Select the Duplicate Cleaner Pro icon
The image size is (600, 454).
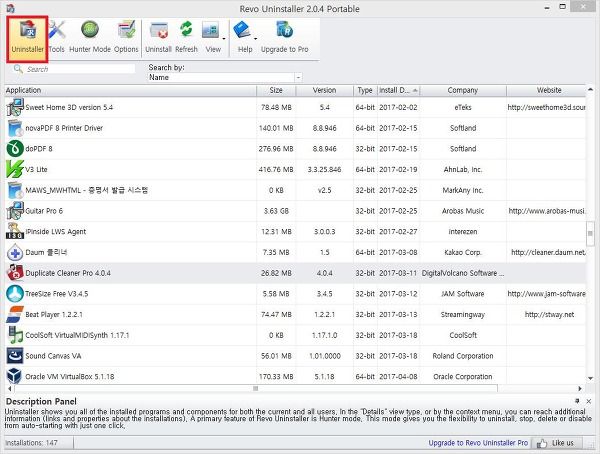pos(15,273)
